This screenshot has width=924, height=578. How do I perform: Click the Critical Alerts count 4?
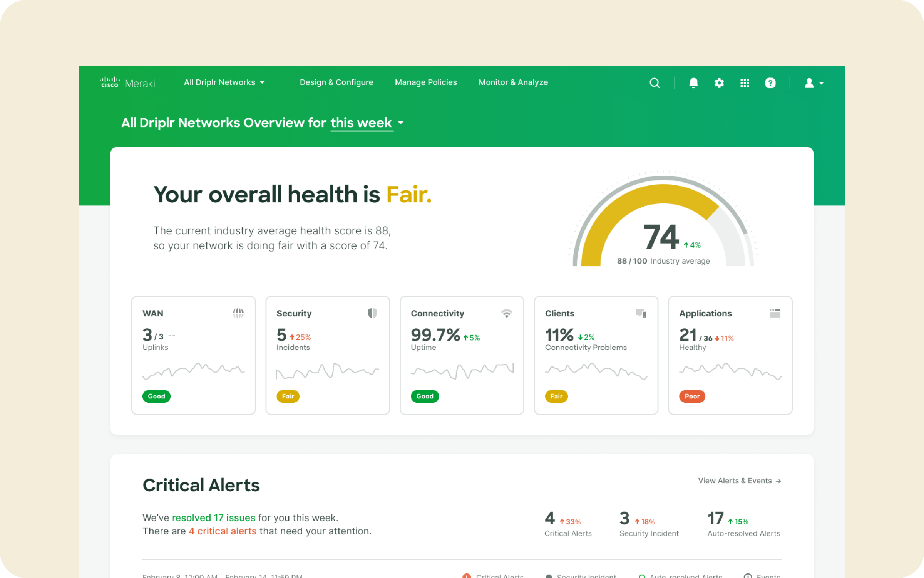pyautogui.click(x=550, y=518)
